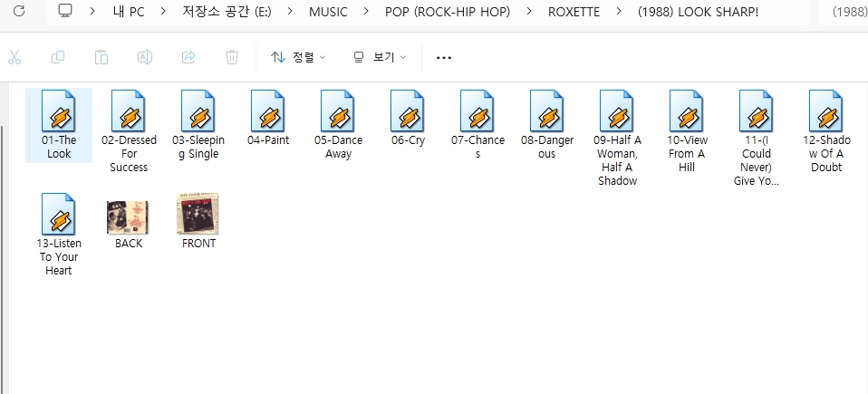Click 내 PC in the address path
This screenshot has width=868, height=394.
click(129, 12)
